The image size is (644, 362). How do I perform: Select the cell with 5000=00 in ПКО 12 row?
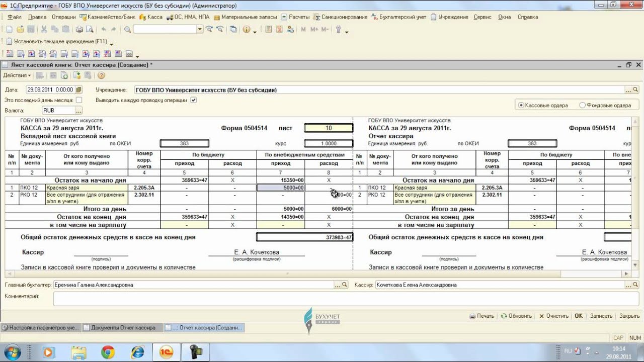(x=281, y=188)
